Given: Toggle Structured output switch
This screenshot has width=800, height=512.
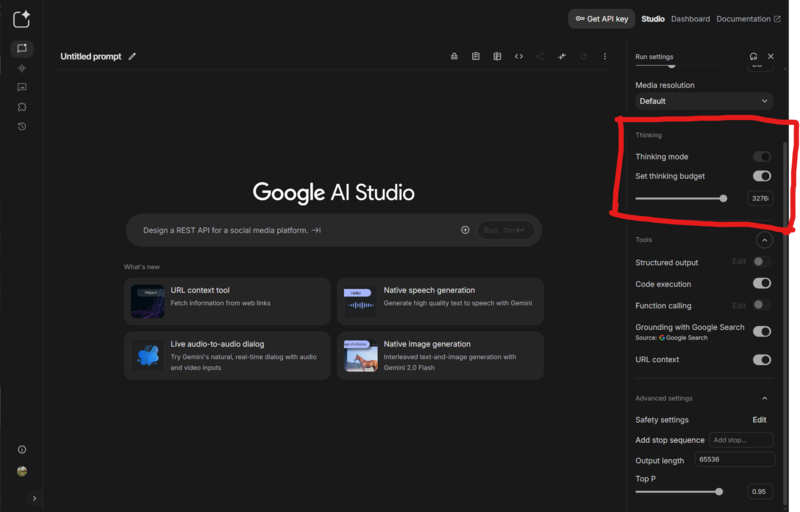Looking at the screenshot, I should coord(762,262).
